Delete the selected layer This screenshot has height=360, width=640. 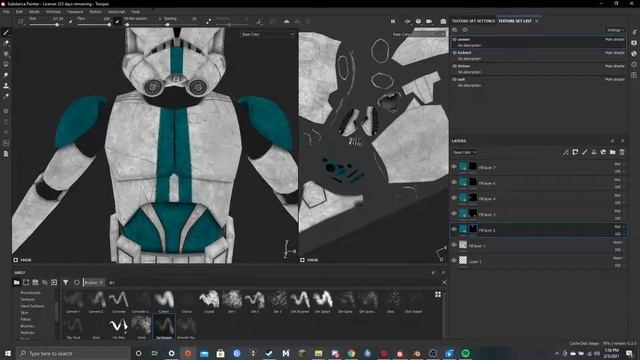[622, 152]
